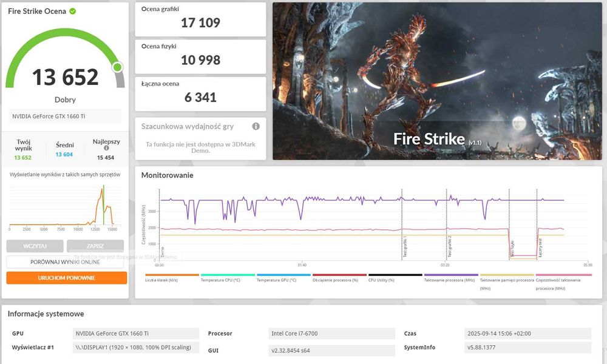Toggle Temperatura GPU legend entry
Image resolution: width=607 pixels, height=364 pixels.
tap(283, 278)
